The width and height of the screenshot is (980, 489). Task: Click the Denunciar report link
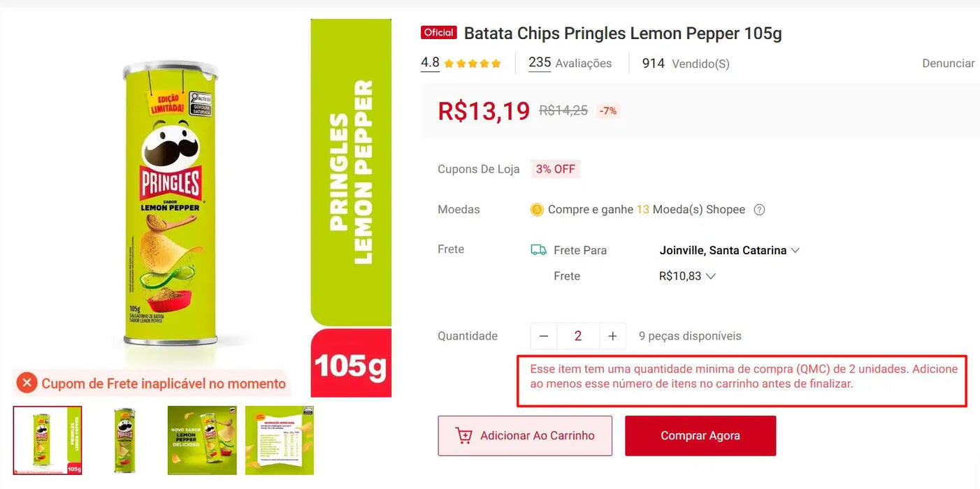pos(948,64)
